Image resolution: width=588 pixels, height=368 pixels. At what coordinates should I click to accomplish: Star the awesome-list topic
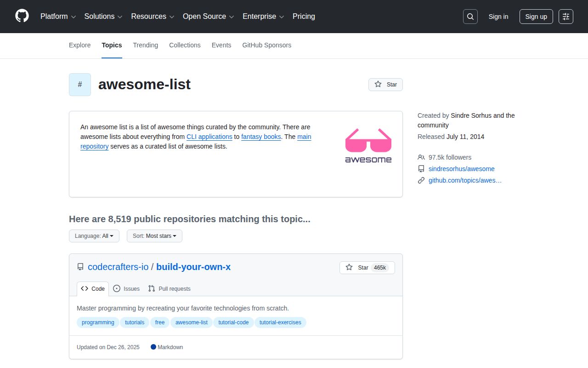coord(385,84)
